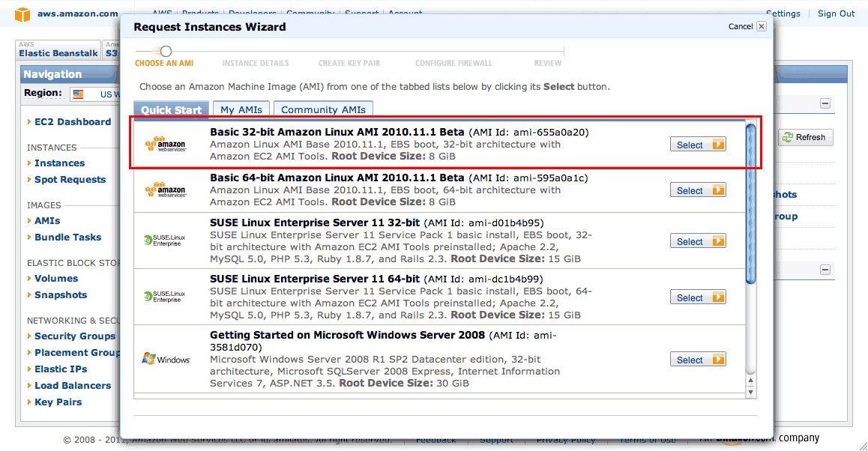Open Placement Groups in navigation
This screenshot has height=451, width=868.
click(77, 353)
